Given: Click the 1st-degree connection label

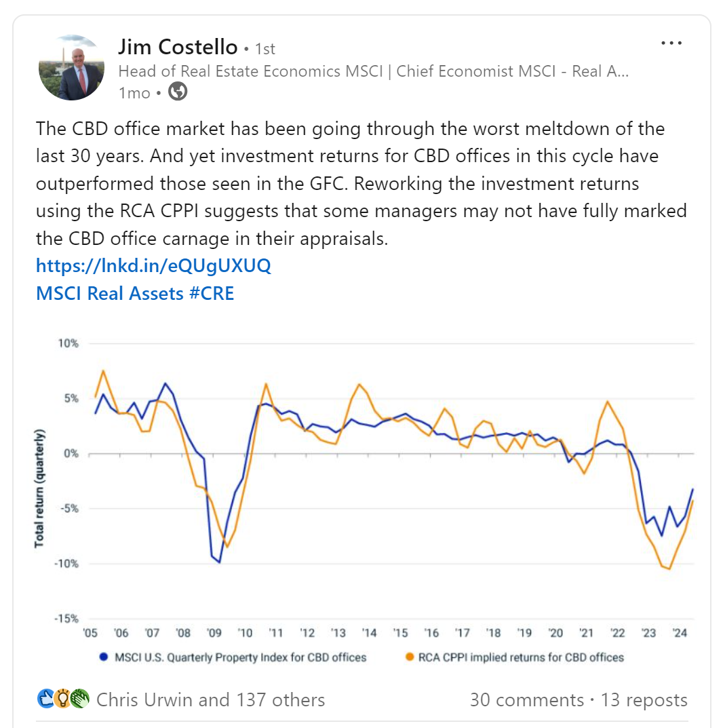Looking at the screenshot, I should click(265, 48).
